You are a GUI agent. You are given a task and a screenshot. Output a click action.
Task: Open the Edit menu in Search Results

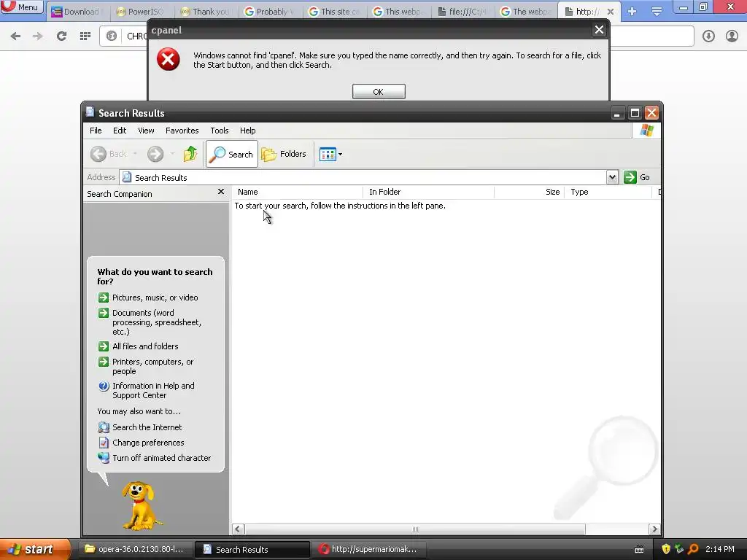click(120, 131)
